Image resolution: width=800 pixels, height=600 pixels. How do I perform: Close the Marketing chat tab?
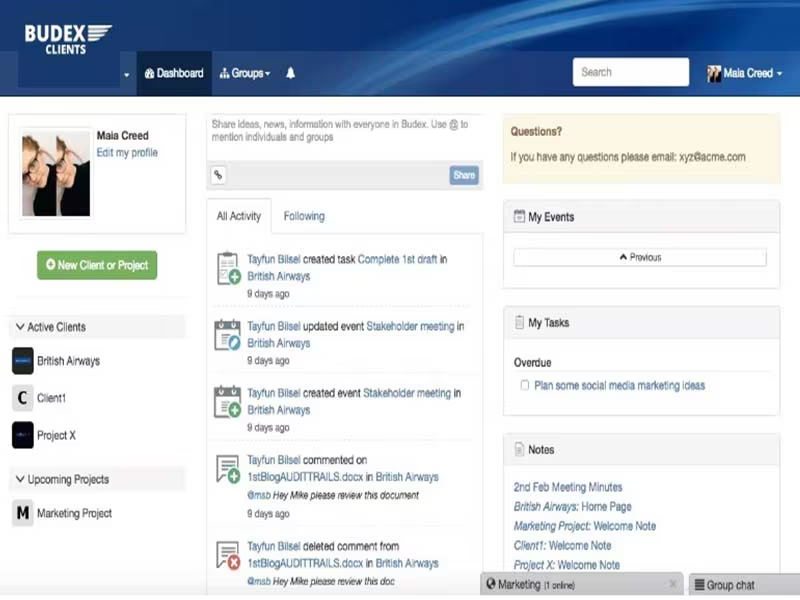(x=673, y=584)
